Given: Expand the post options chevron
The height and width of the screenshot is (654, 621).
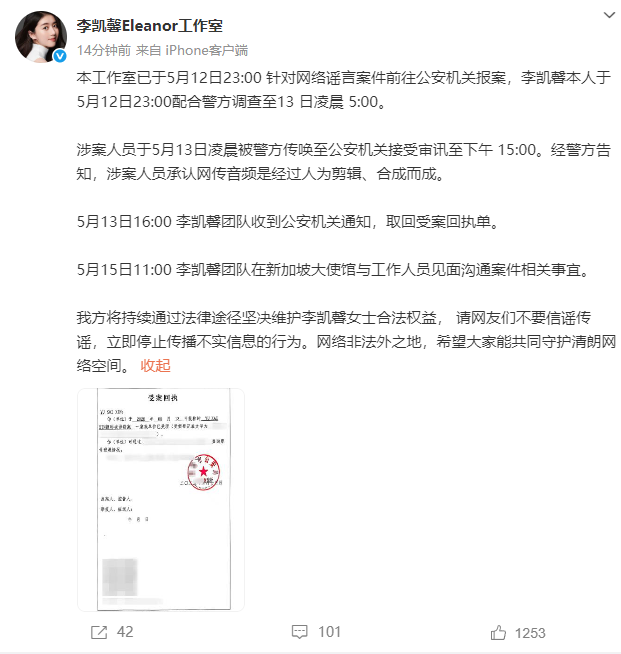Looking at the screenshot, I should click(x=609, y=15).
